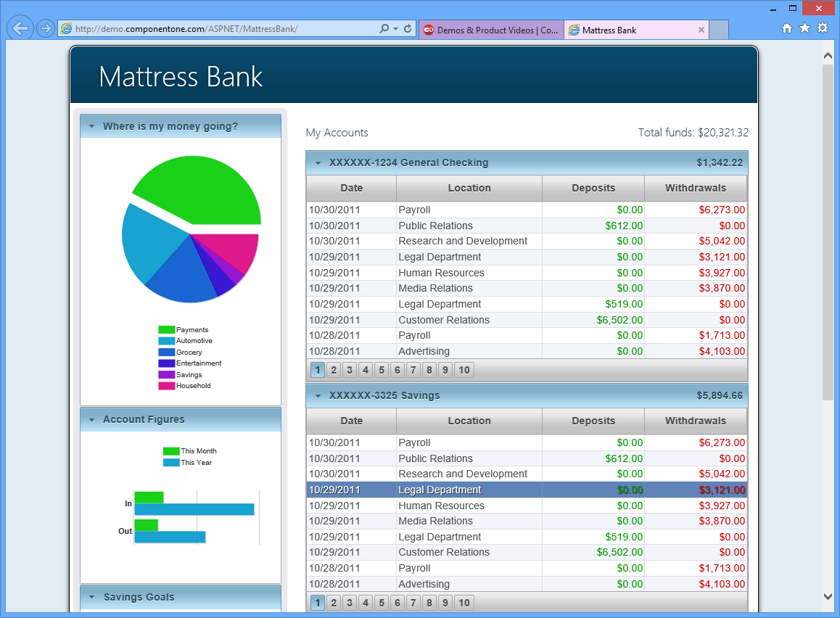Click the green Payments legend swatch
This screenshot has width=840, height=618.
(x=166, y=330)
